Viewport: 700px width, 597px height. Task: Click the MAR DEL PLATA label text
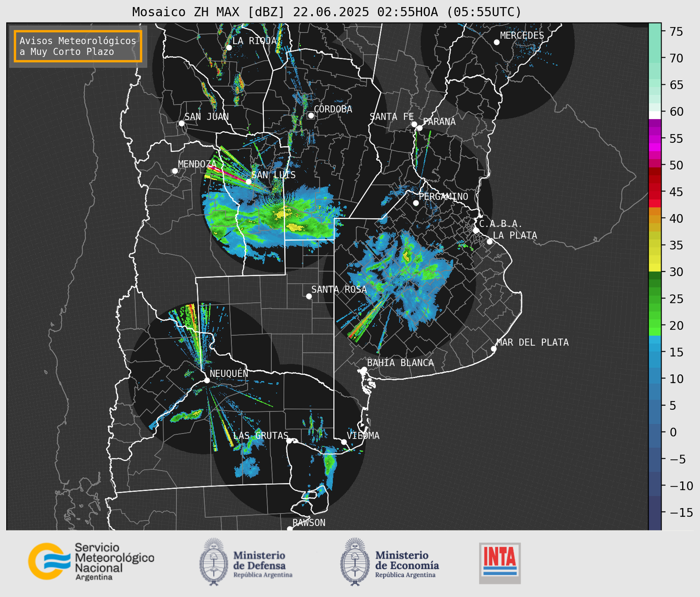[x=532, y=343]
